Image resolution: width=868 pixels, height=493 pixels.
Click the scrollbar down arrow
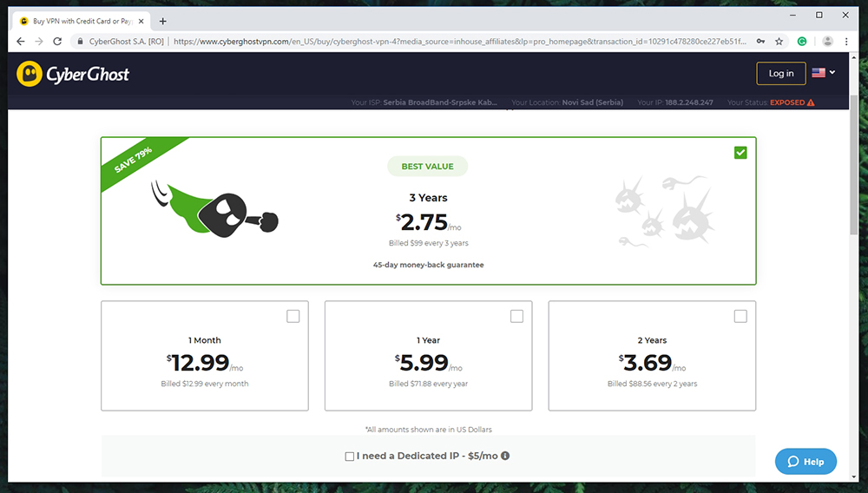[853, 477]
